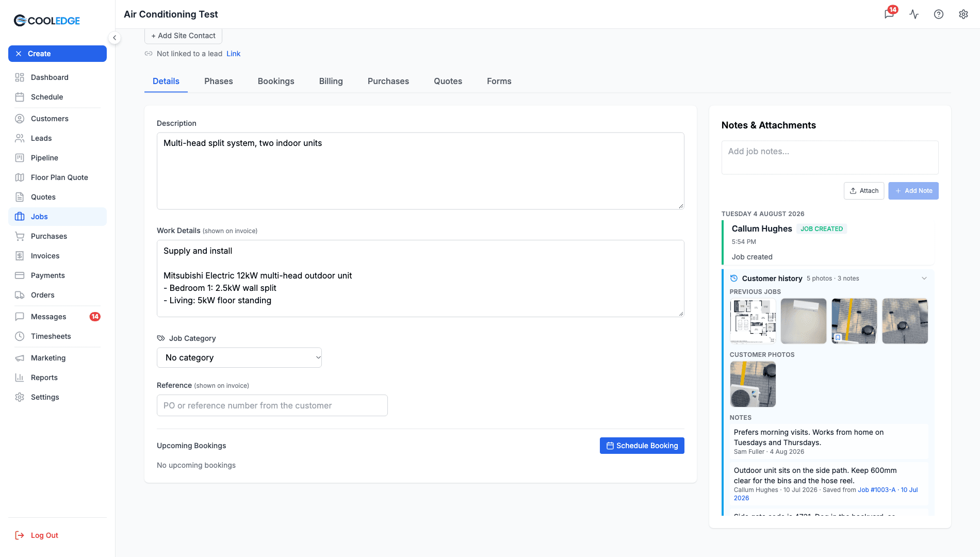Screen dimensions: 980x557
Task: Click the Schedule Booking button
Action: pyautogui.click(x=642, y=446)
